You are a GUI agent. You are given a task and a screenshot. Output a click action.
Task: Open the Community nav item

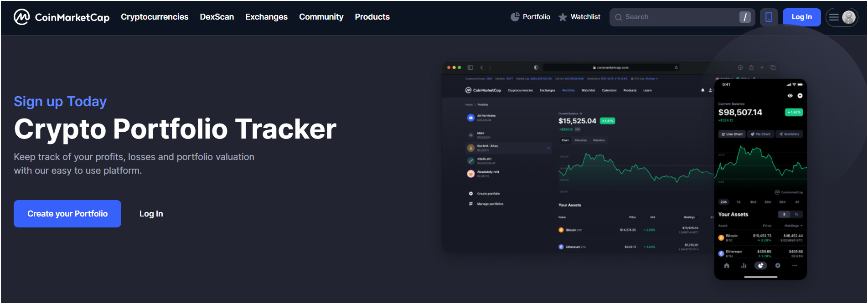[321, 17]
